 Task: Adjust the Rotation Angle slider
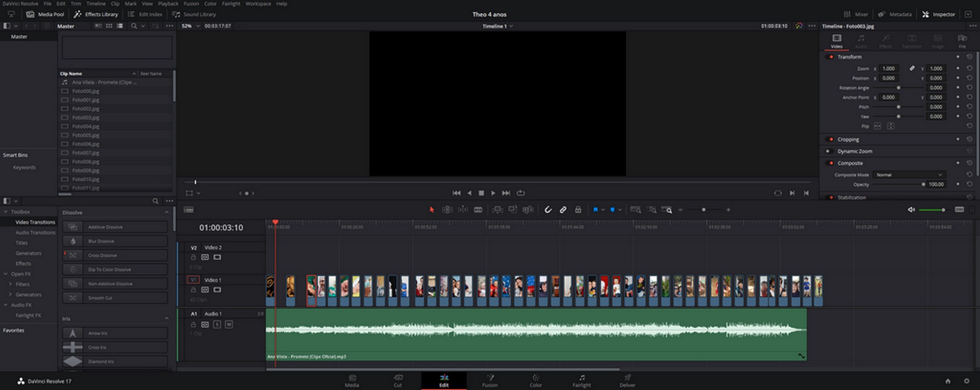point(899,88)
